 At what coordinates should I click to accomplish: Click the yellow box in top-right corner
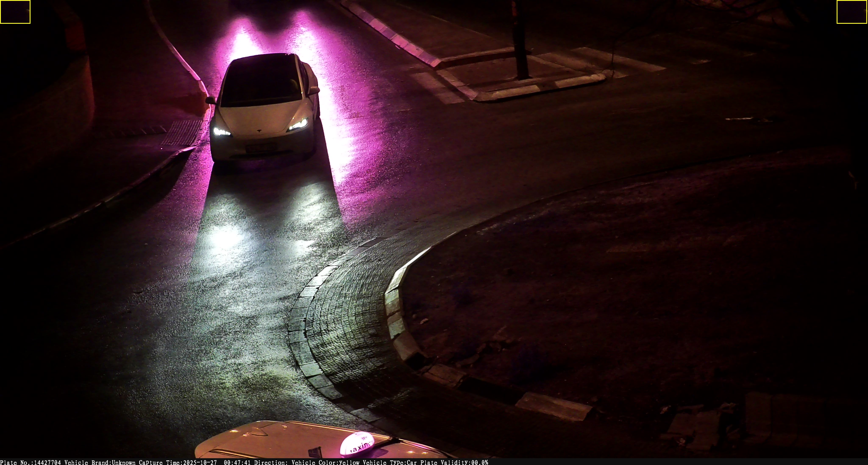[x=851, y=12]
